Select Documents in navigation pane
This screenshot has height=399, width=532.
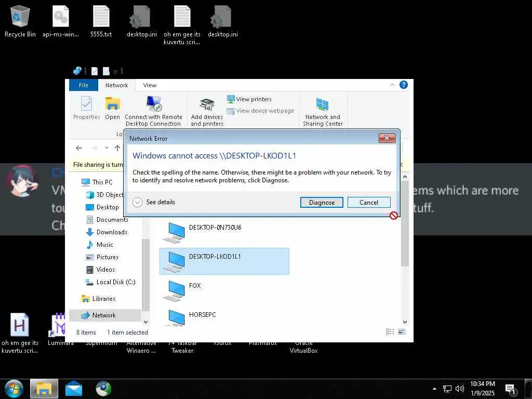pyautogui.click(x=107, y=220)
